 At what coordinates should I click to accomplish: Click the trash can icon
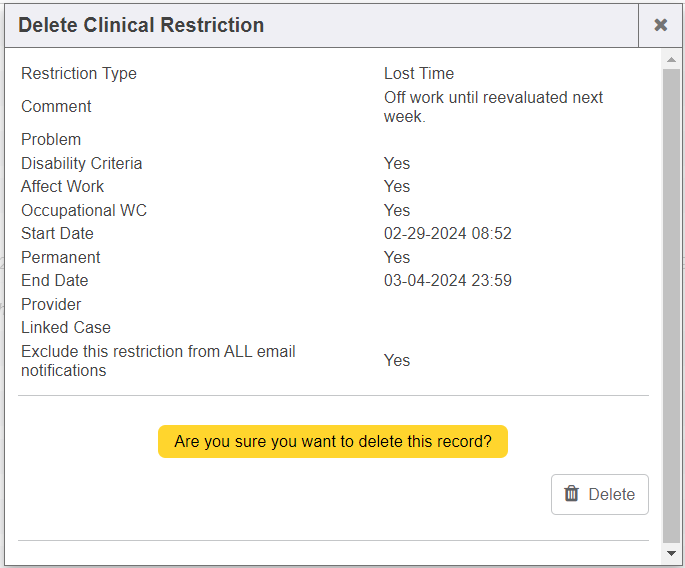click(572, 494)
